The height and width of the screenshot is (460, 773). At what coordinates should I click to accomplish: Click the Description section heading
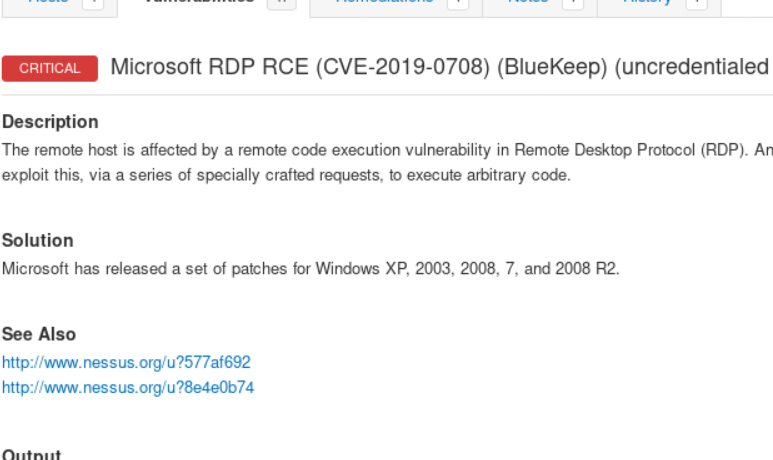click(x=50, y=122)
